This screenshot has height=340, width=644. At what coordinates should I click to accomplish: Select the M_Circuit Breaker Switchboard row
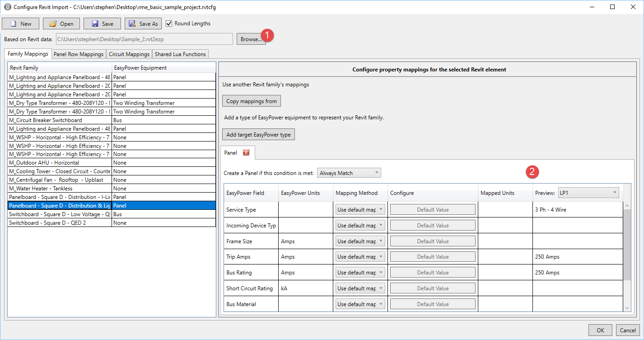pyautogui.click(x=60, y=120)
